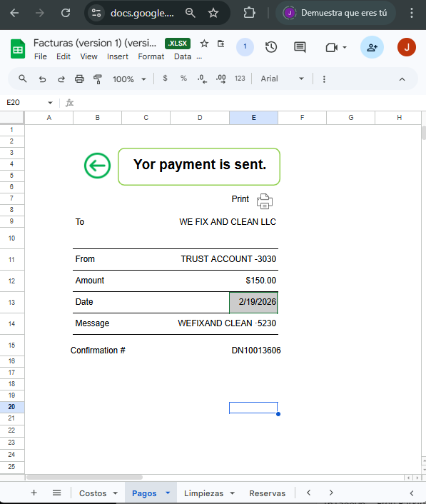Star the Facturas document
Viewport: 426px width, 504px height.
(204, 44)
